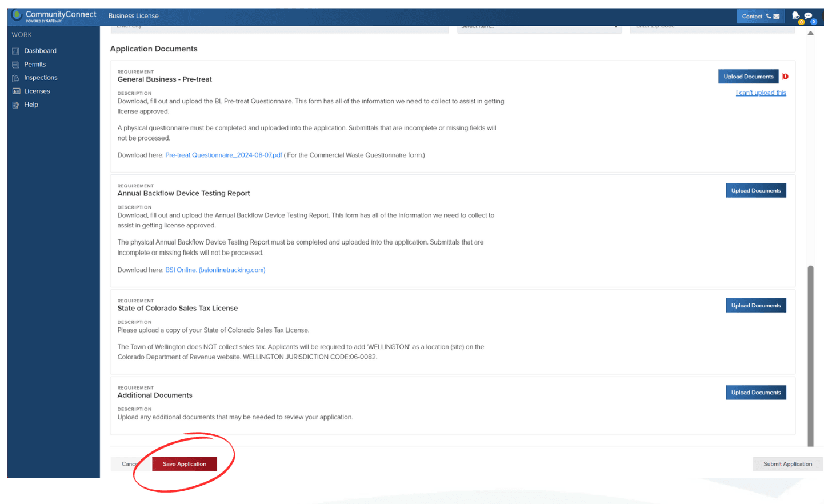Click the Inspections clipboard icon
This screenshot has height=504, width=824.
[x=15, y=77]
